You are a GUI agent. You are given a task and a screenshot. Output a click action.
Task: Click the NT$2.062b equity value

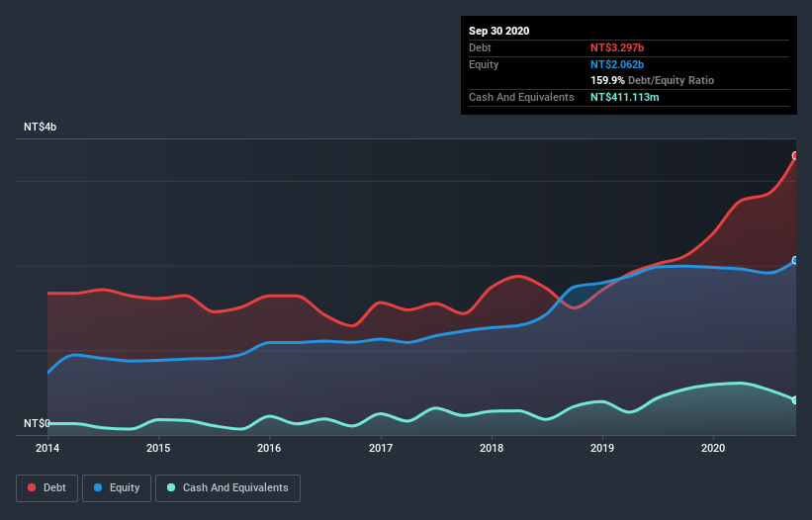[x=617, y=64]
